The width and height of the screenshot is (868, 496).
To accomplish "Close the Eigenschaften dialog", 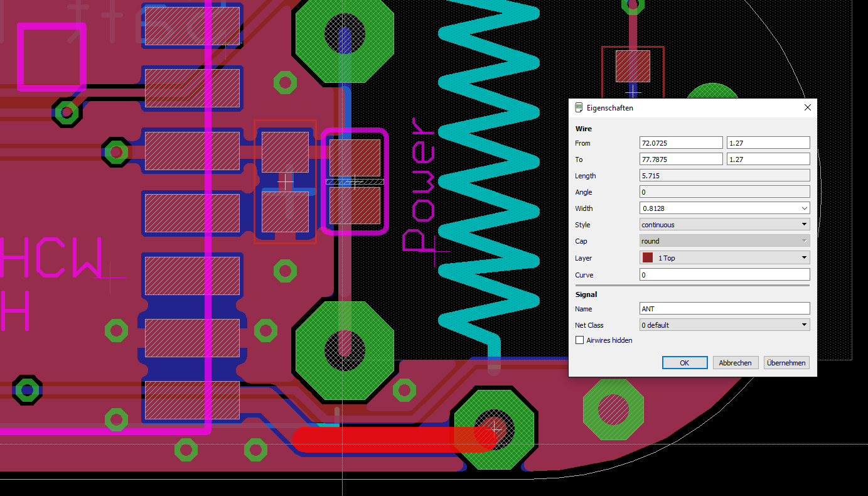I will click(x=807, y=108).
